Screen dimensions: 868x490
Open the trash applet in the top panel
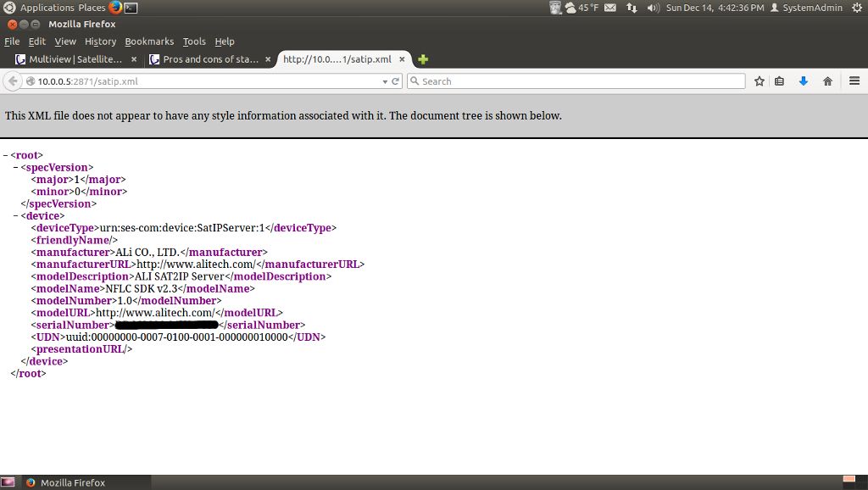(x=555, y=8)
